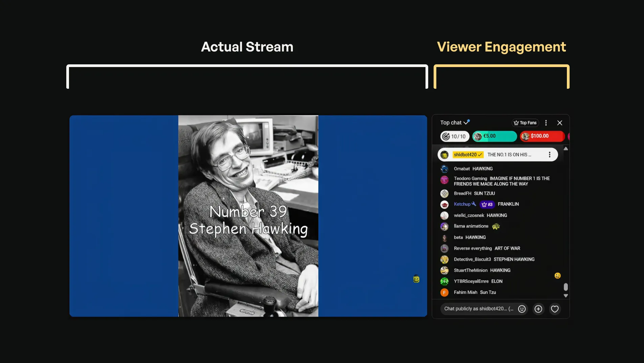Click Reverse everything's avatar
Image resolution: width=644 pixels, height=363 pixels.
pos(444,248)
